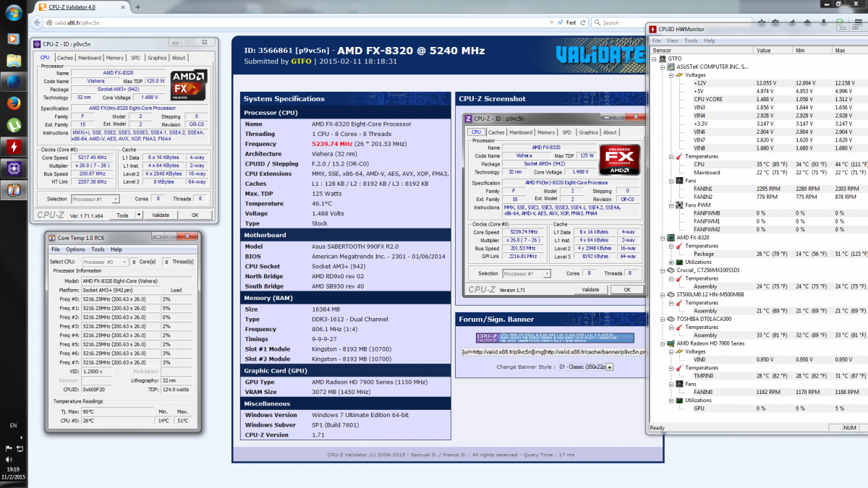Image resolution: width=868 pixels, height=488 pixels.
Task: Click the Fans icon in HWMonitor tree
Action: coord(679,181)
